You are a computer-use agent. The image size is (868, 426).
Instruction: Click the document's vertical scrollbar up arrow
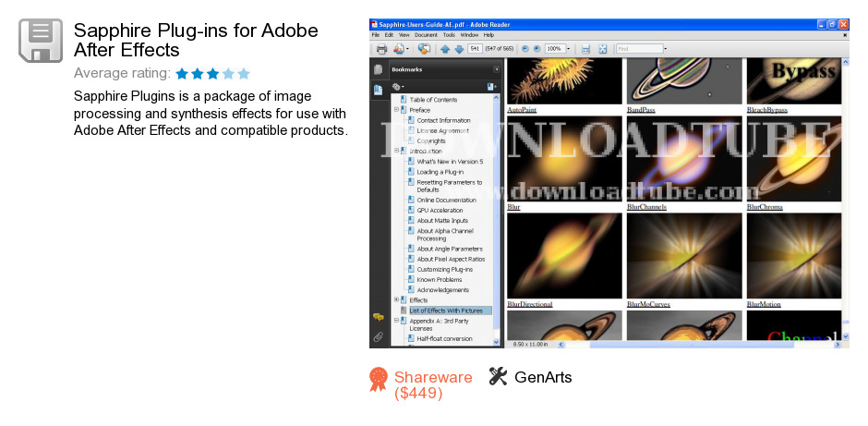coord(845,62)
